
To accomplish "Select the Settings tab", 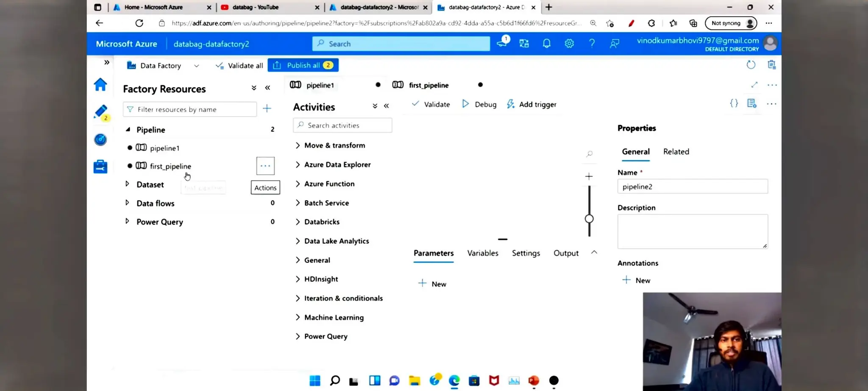I will 526,253.
